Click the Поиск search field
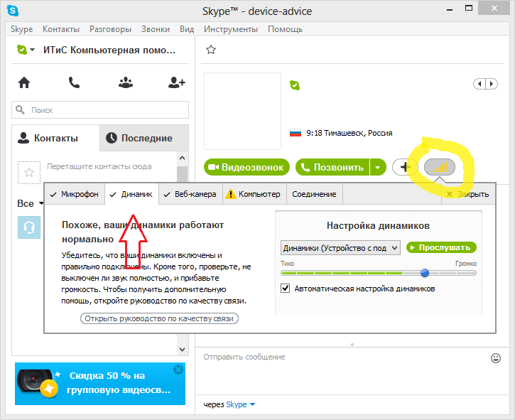 tap(100, 109)
